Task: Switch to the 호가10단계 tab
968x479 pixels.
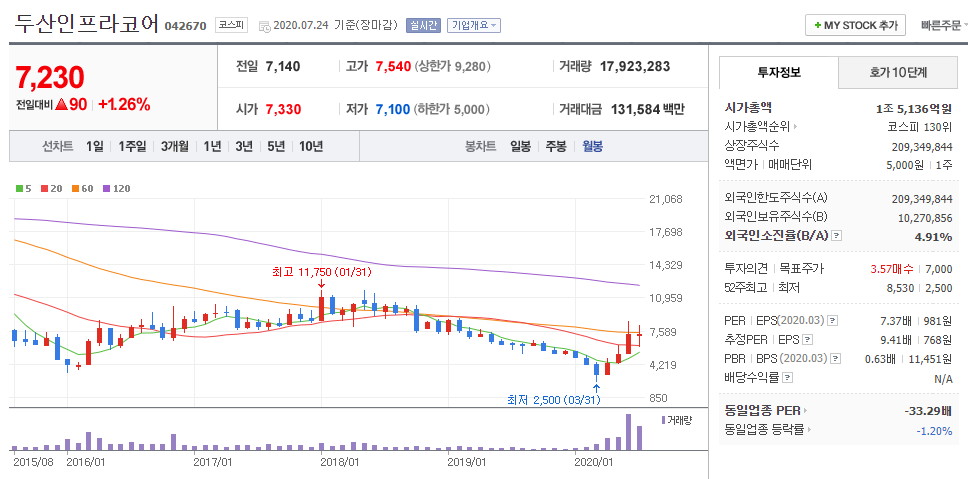Action: [898, 72]
